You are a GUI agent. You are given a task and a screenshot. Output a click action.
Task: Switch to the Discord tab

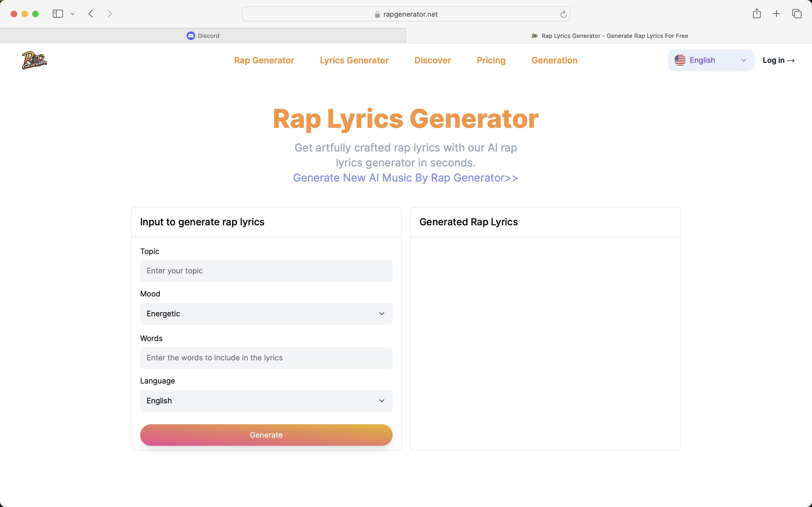tap(203, 35)
